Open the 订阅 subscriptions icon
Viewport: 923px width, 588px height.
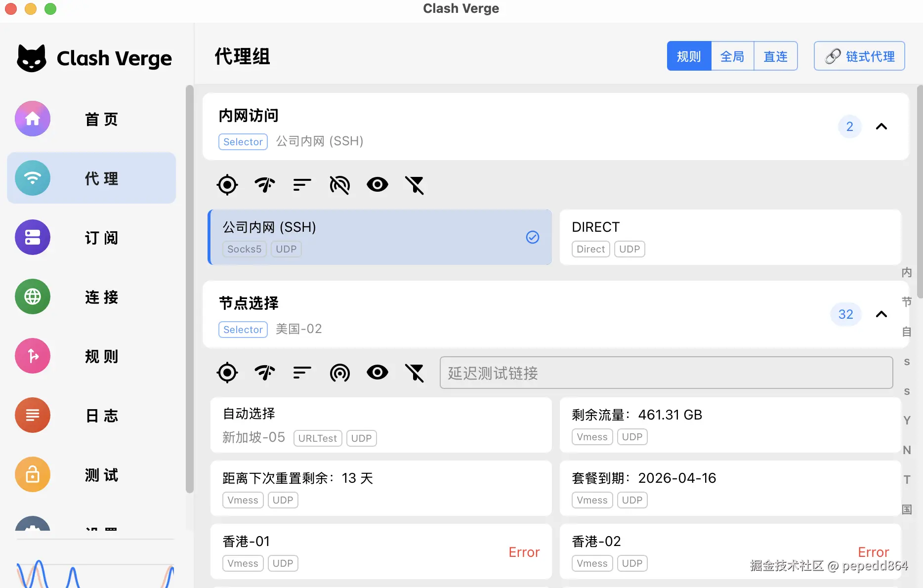33,237
